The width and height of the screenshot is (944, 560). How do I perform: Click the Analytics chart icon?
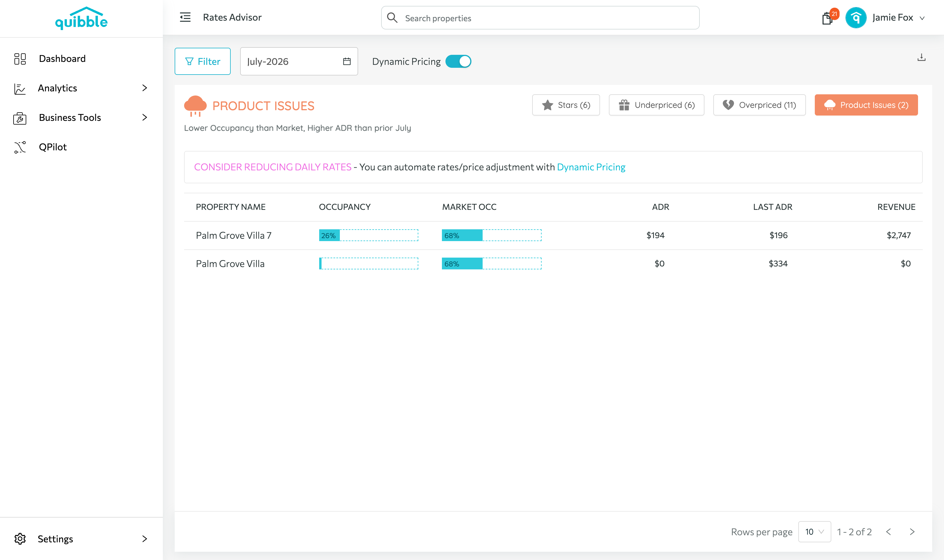[20, 88]
